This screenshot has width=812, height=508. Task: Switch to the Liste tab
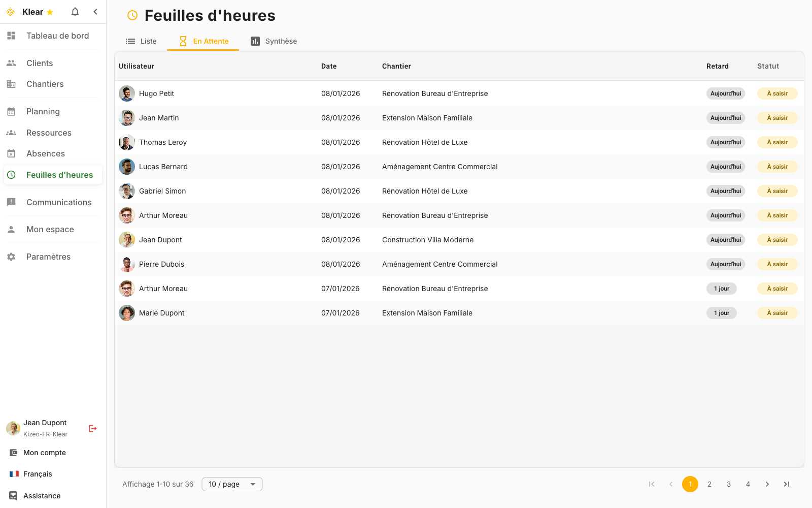point(142,41)
